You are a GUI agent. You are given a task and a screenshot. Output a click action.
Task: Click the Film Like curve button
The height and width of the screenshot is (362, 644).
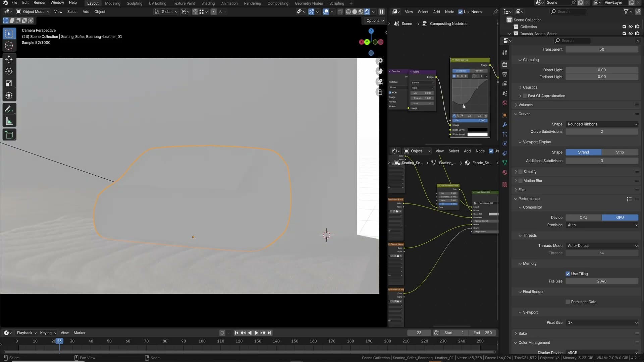tap(479, 71)
